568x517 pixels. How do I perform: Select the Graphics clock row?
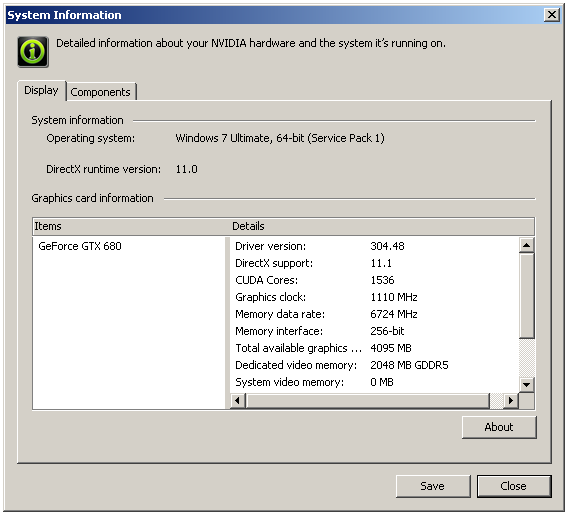pos(374,297)
